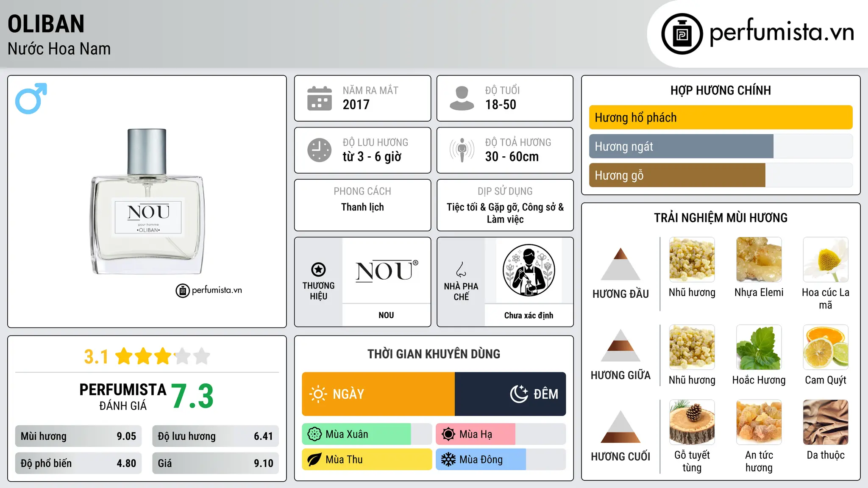Image resolution: width=868 pixels, height=488 pixels.
Task: Click the flower icon for Mùa Xuân
Action: pos(314,434)
